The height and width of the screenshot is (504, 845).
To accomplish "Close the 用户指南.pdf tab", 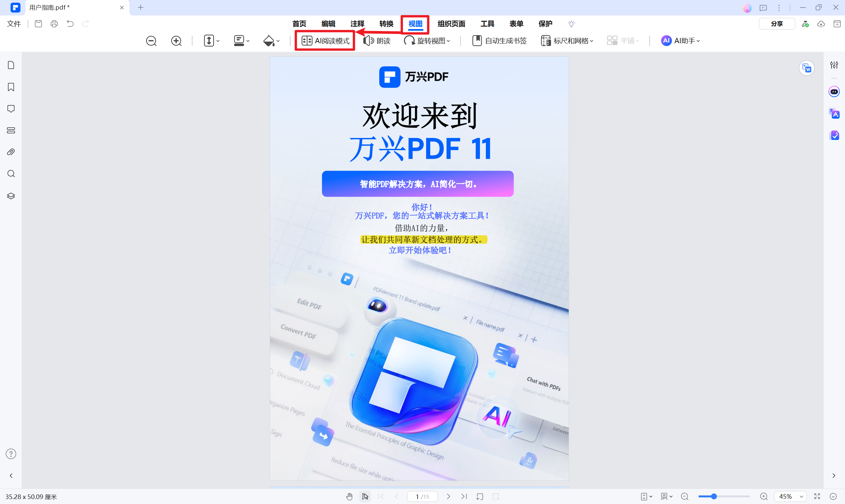I will [x=121, y=8].
